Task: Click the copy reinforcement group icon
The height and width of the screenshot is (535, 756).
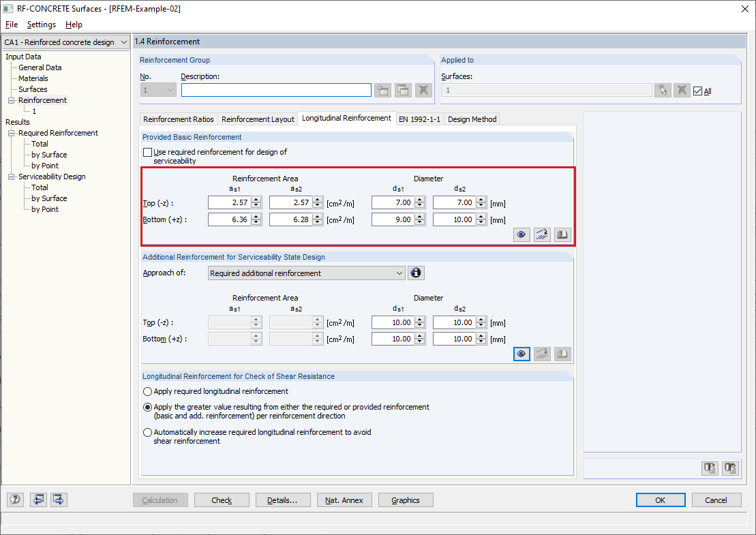Action: coord(403,90)
